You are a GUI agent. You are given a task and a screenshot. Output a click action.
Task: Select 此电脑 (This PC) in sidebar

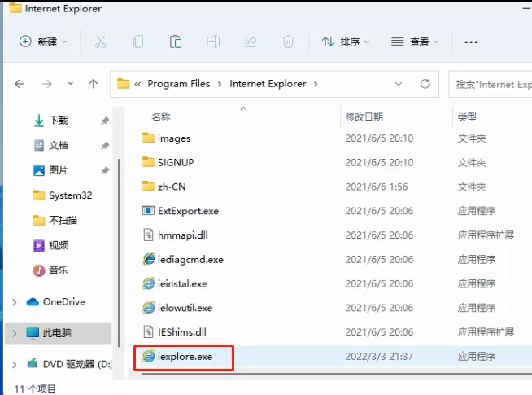click(58, 333)
